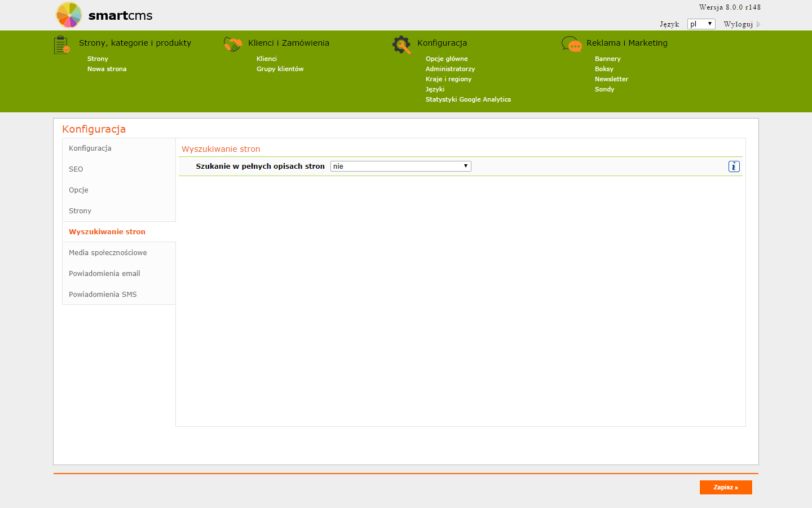
Task: Open the Klienci i Zamówienia menu heading
Action: pos(288,43)
